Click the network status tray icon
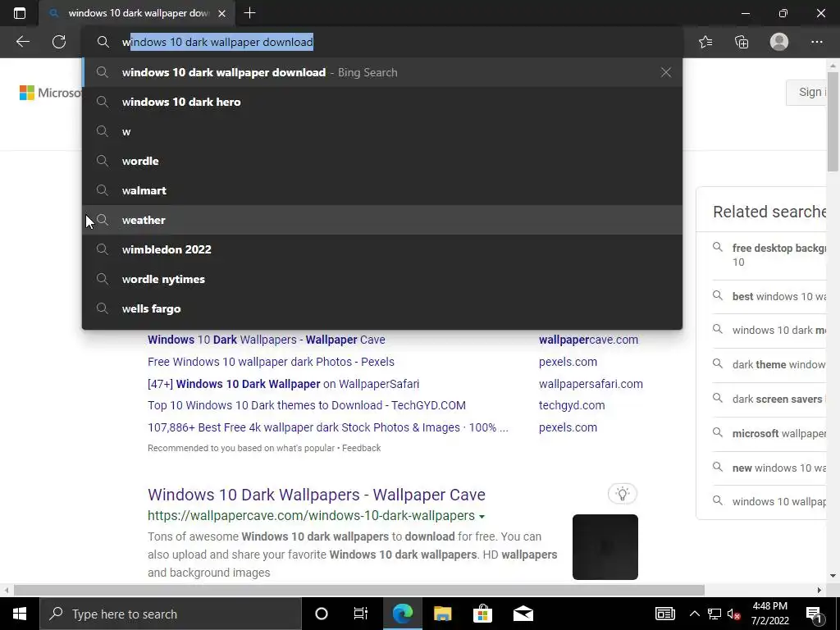840x630 pixels. point(714,614)
